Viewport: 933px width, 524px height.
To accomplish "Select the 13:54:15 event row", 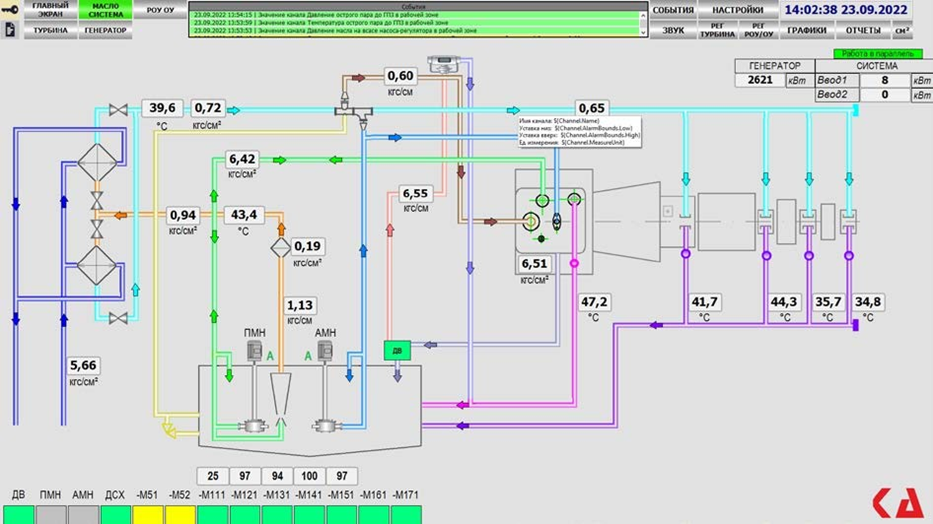I will tap(415, 15).
